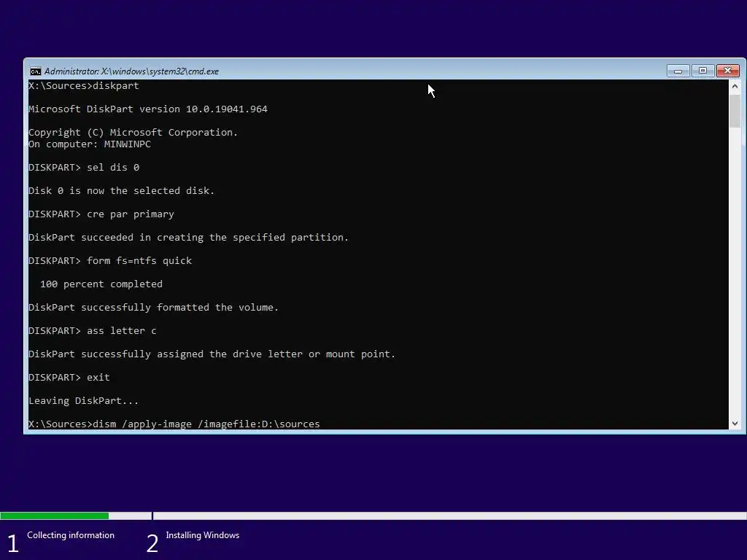Click the green setup progress bar

[54, 516]
